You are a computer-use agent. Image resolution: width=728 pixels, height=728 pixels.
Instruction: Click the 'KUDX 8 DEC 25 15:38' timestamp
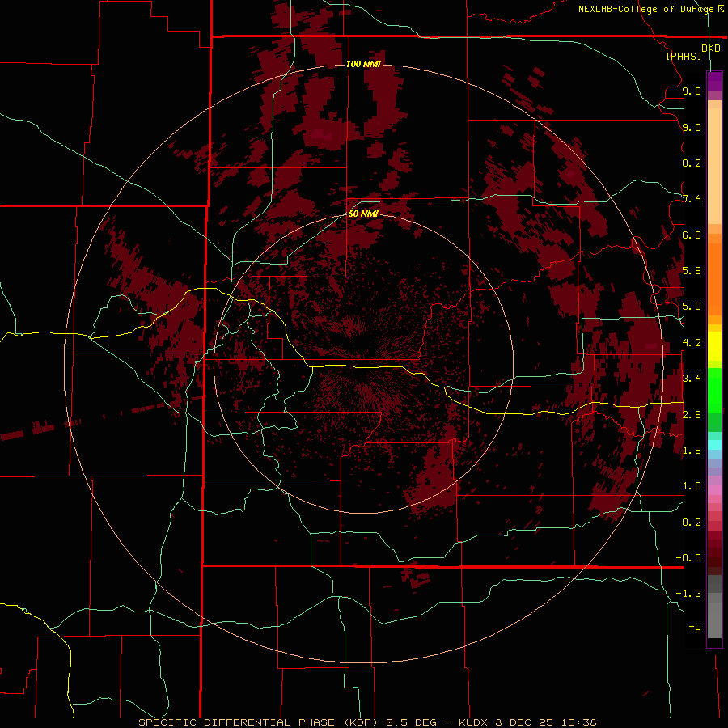527,722
